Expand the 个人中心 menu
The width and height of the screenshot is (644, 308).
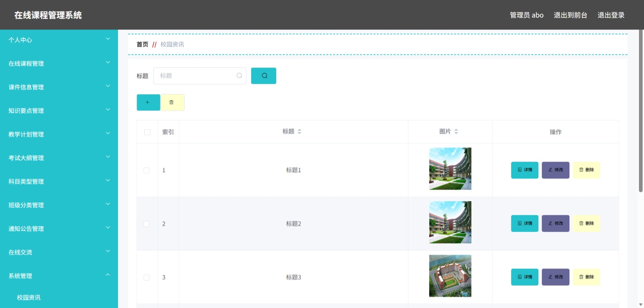point(59,40)
